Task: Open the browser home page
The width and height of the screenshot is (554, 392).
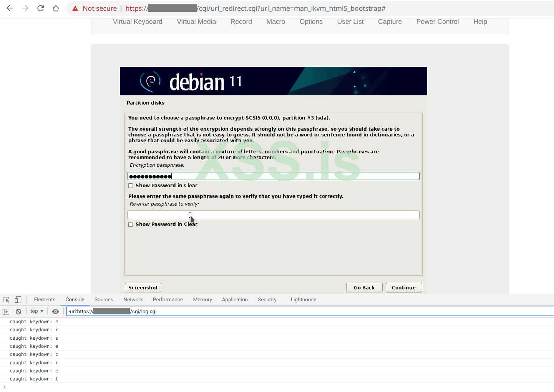Action: pos(56,8)
